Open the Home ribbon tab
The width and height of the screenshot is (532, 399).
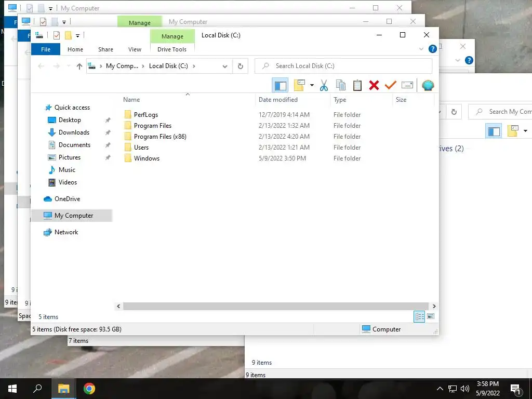75,49
